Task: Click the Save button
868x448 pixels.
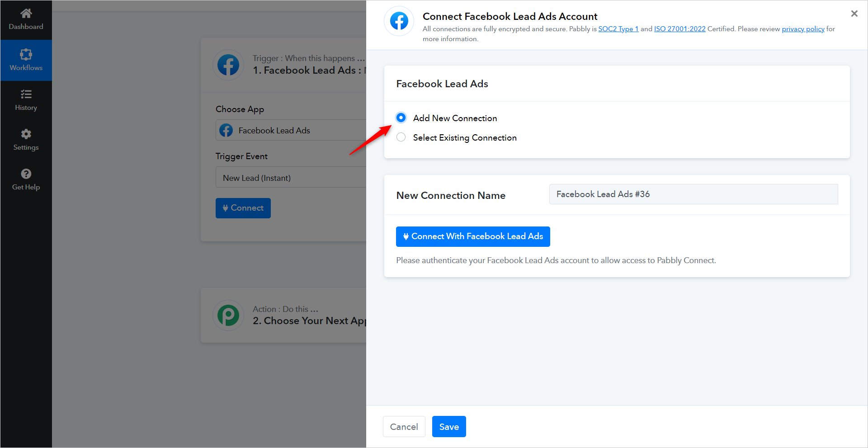Action: pyautogui.click(x=449, y=427)
